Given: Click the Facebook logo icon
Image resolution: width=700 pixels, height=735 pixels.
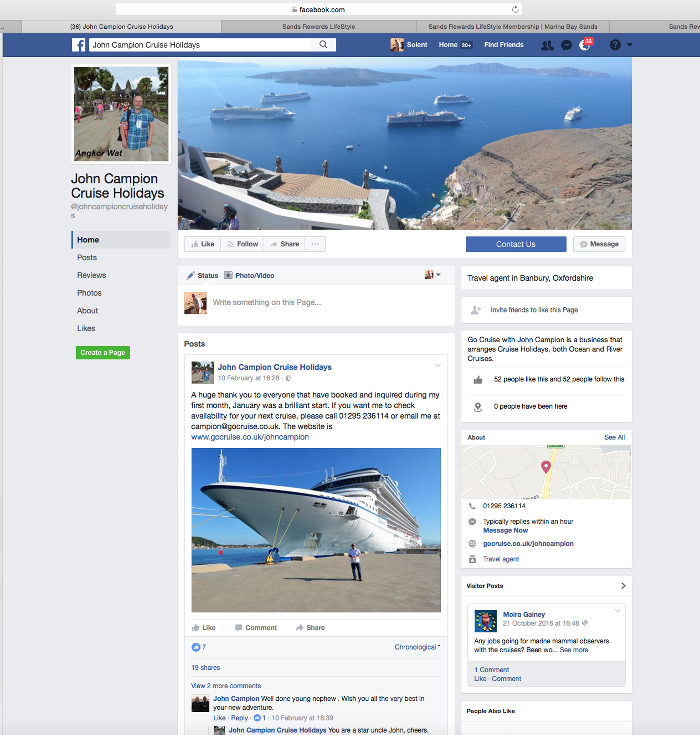Looking at the screenshot, I should coord(78,45).
